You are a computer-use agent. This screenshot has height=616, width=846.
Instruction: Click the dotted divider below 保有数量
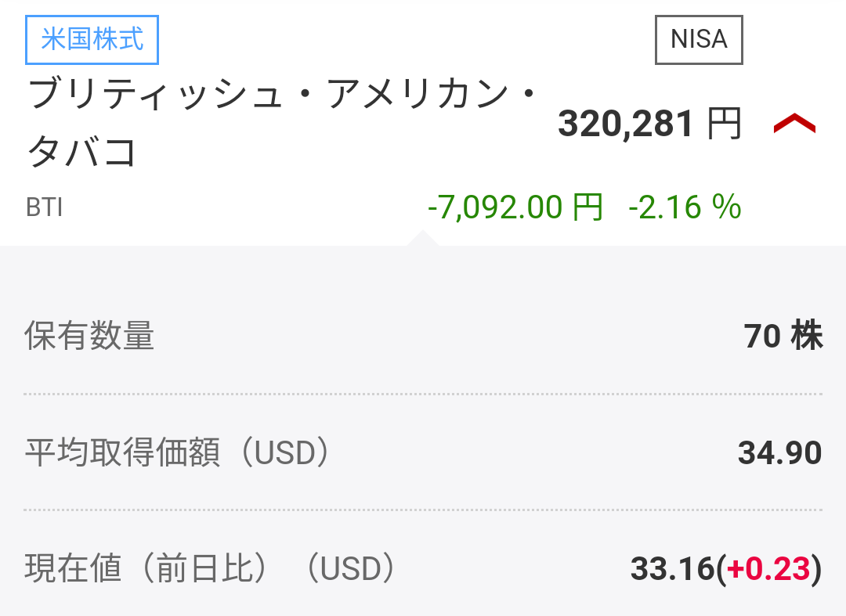(423, 394)
